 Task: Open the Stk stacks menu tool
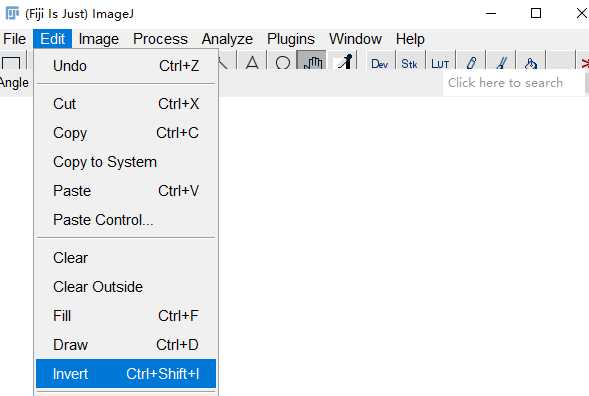409,62
